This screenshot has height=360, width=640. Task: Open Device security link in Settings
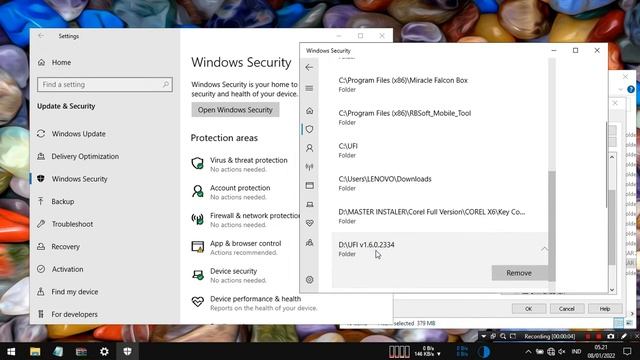coord(233,271)
